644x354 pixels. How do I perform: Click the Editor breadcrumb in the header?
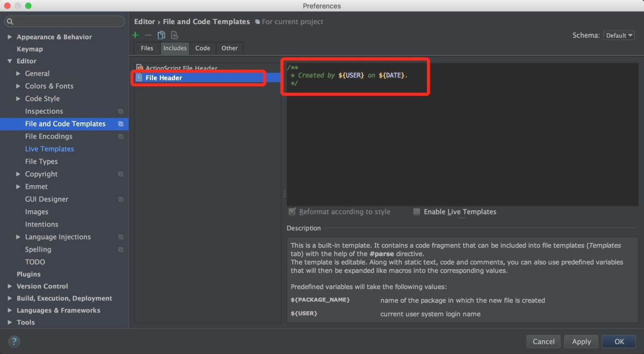point(144,22)
